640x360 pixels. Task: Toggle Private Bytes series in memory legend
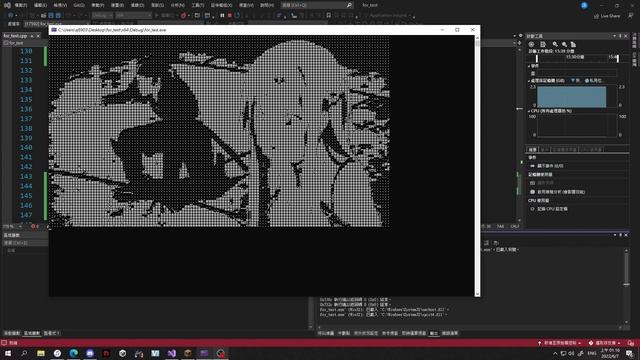(x=594, y=80)
